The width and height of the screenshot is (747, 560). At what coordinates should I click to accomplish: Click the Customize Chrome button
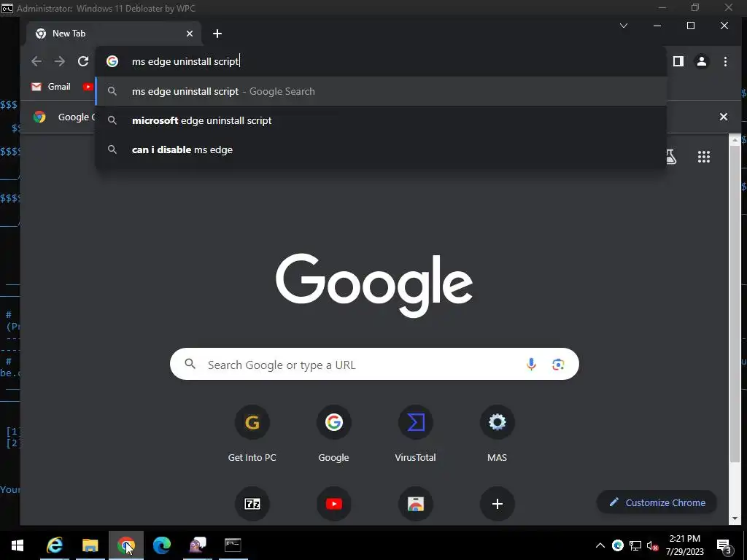(657, 502)
